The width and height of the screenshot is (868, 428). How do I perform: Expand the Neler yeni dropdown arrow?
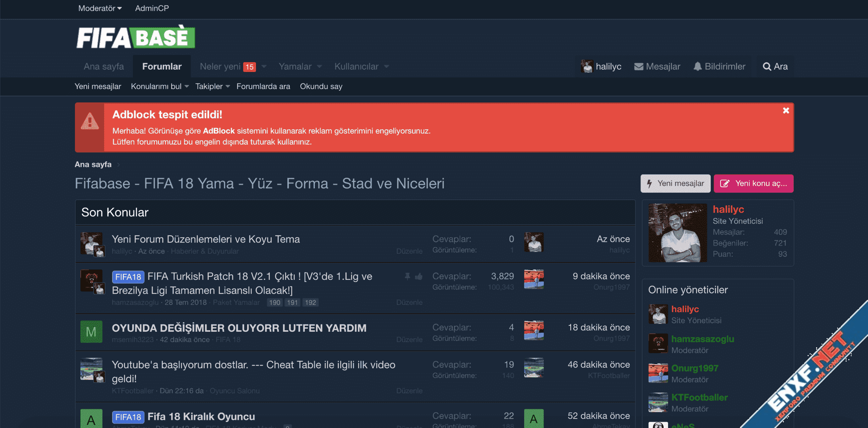264,66
